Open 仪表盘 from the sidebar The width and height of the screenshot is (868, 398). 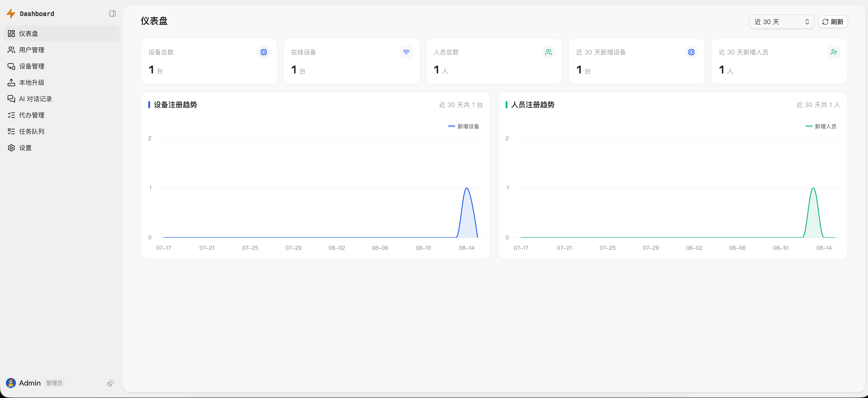[x=62, y=33]
